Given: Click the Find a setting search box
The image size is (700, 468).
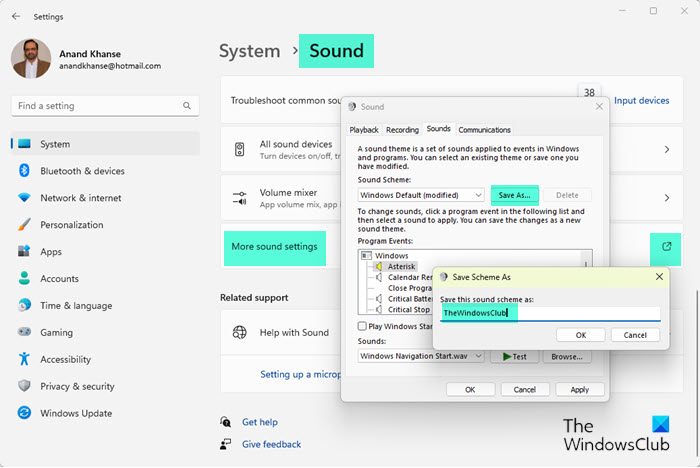Looking at the screenshot, I should (105, 106).
